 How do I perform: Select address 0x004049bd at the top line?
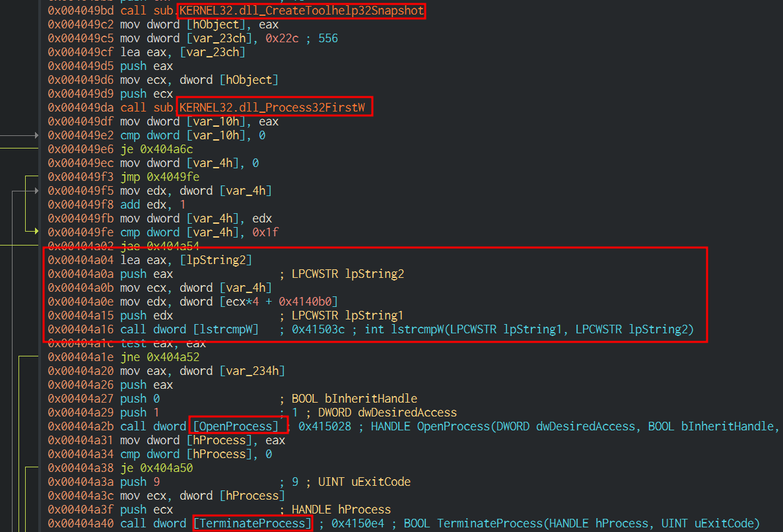tap(81, 11)
